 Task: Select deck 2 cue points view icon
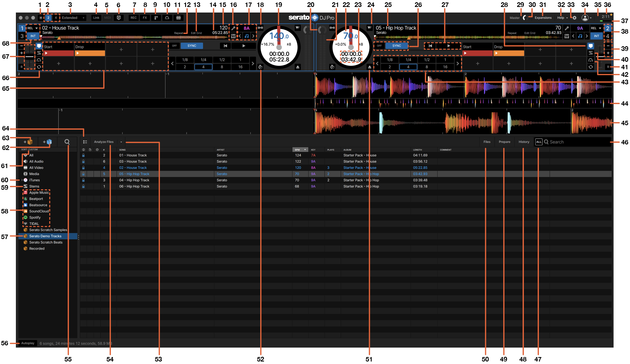pos(590,46)
